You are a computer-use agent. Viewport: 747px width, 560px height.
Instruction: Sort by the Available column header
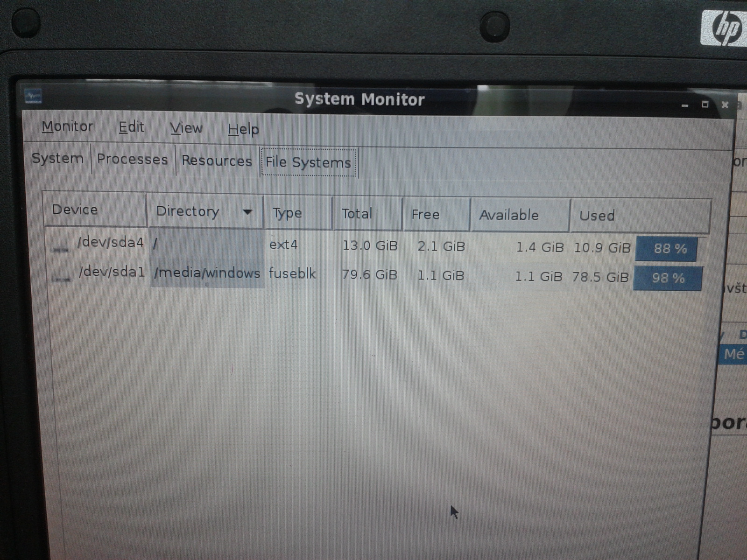[x=520, y=215]
